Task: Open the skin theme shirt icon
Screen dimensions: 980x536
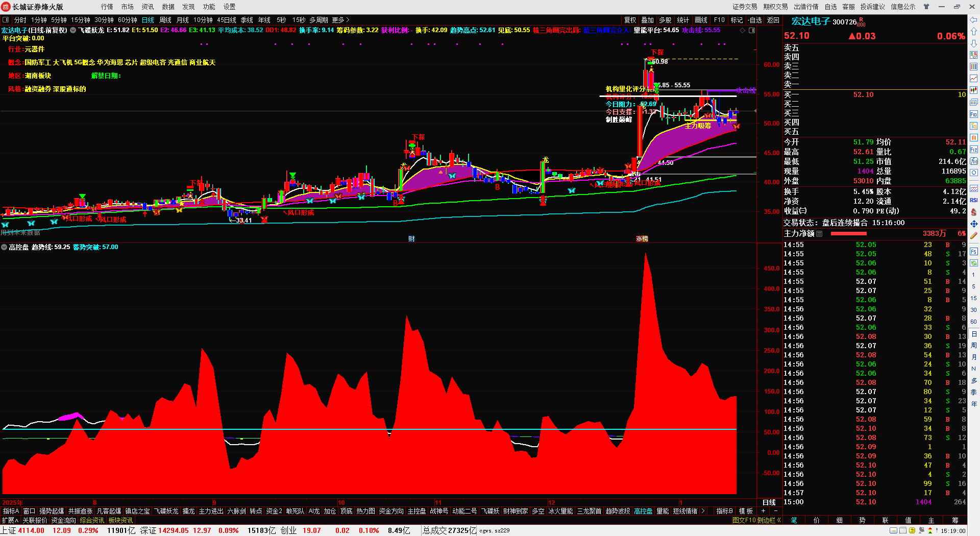Action: pos(926,7)
